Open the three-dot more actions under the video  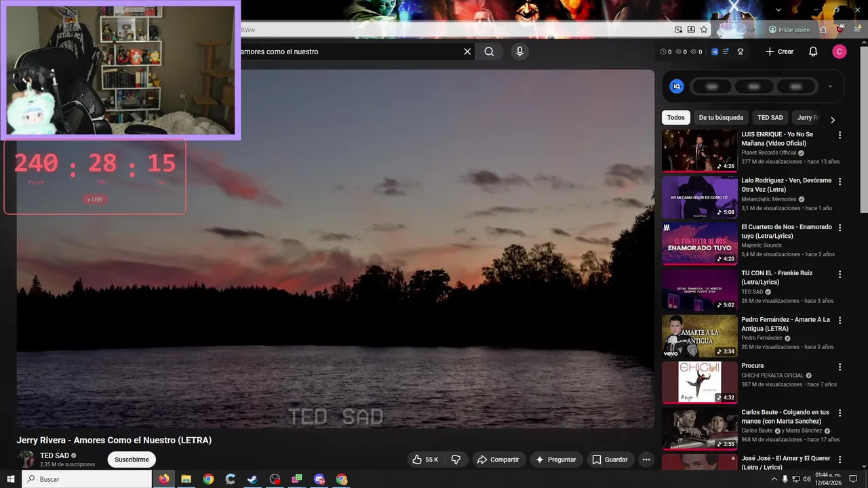(646, 460)
